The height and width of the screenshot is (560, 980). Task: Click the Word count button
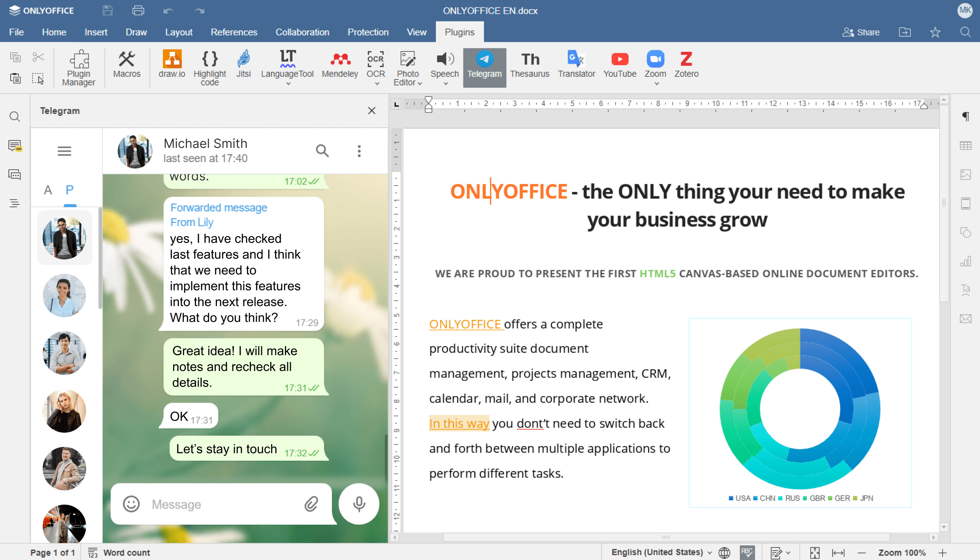coord(119,552)
